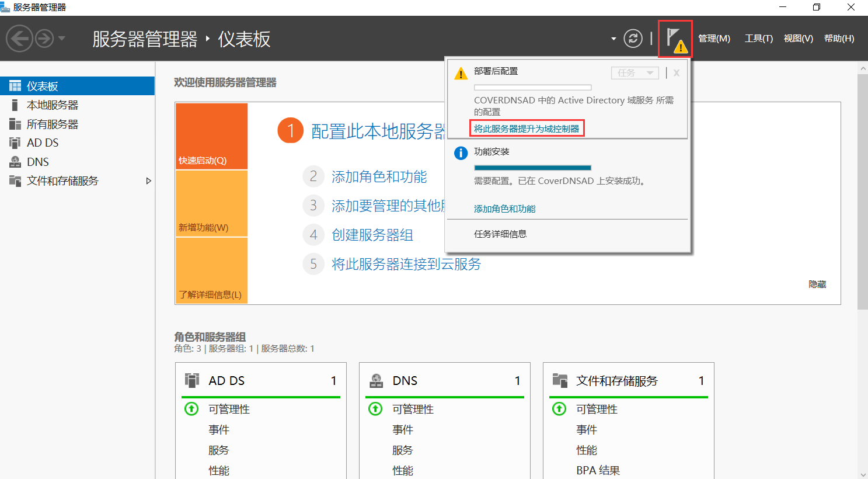Viewport: 868px width, 479px height.
Task: Click 隐藏 to hide welcome panel
Action: click(x=817, y=284)
